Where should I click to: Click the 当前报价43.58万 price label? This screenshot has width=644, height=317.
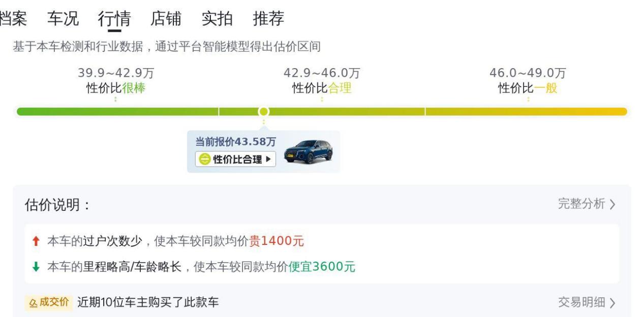click(235, 142)
